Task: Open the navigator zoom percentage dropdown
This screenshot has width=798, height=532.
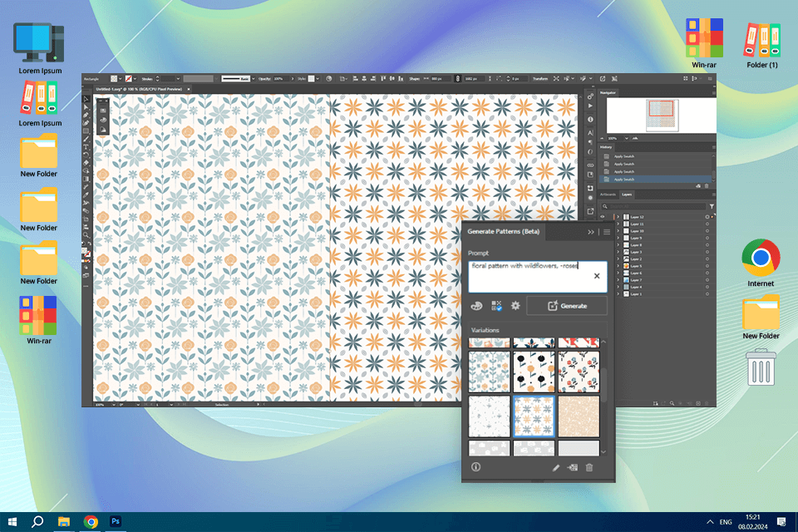Action: point(627,138)
